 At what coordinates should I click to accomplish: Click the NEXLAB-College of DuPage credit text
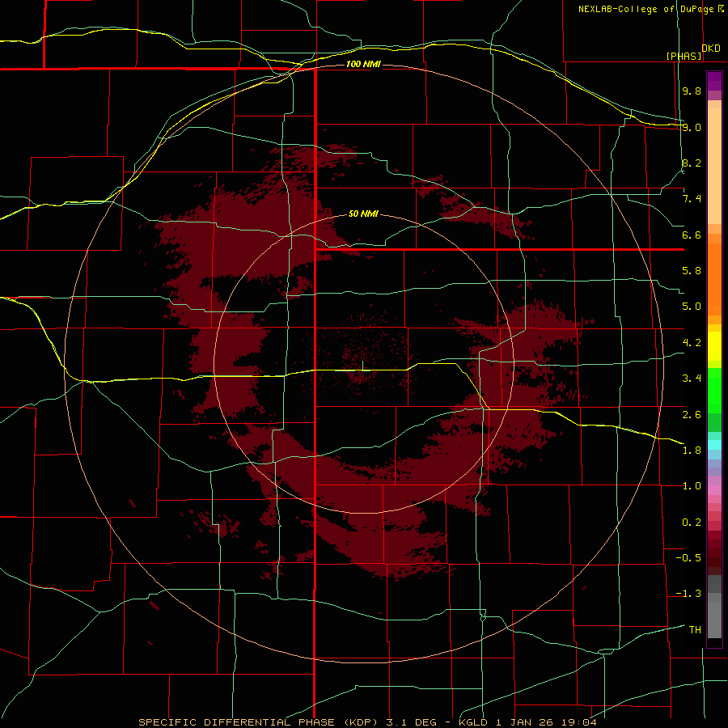click(x=645, y=9)
